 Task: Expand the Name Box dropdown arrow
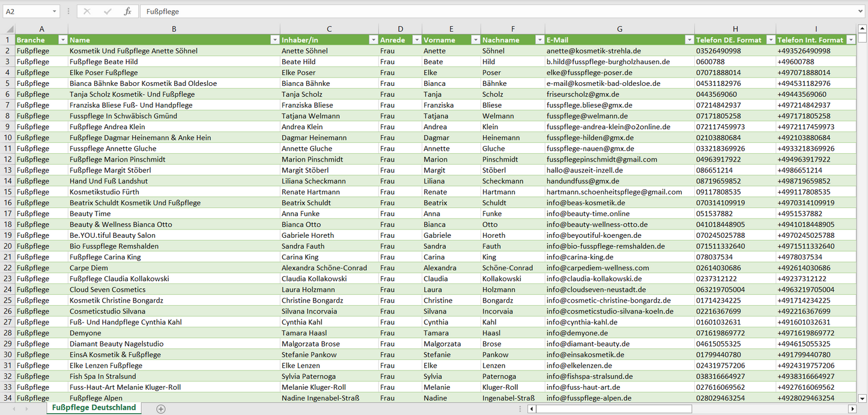(x=55, y=11)
